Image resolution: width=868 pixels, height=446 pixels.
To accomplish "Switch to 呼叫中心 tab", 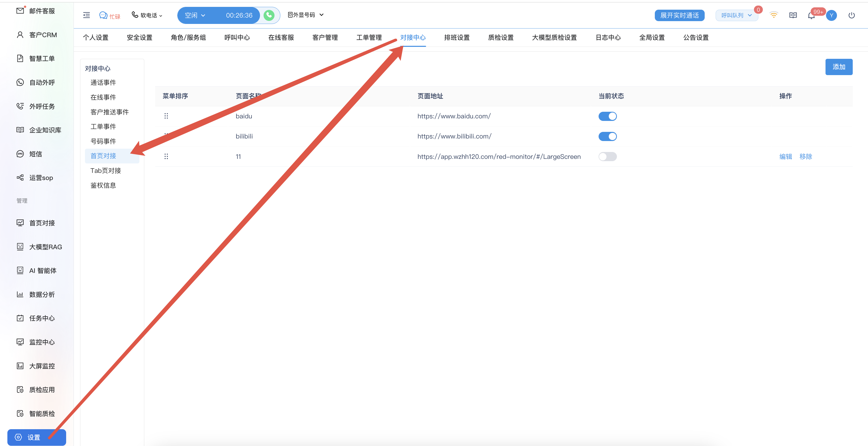I will tap(237, 37).
